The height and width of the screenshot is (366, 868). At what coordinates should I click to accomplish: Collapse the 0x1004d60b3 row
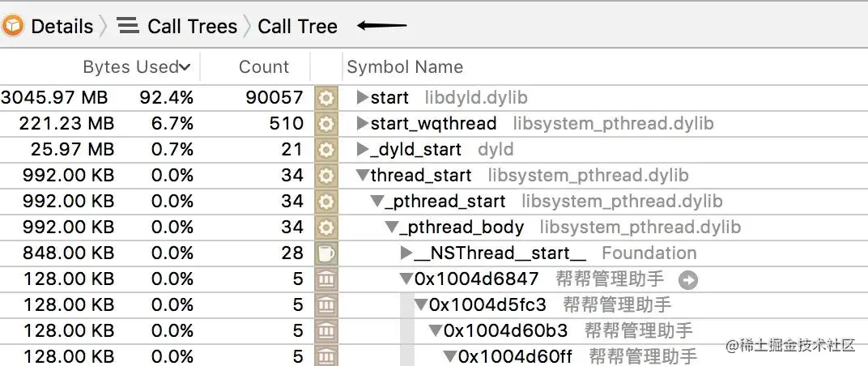(x=436, y=331)
